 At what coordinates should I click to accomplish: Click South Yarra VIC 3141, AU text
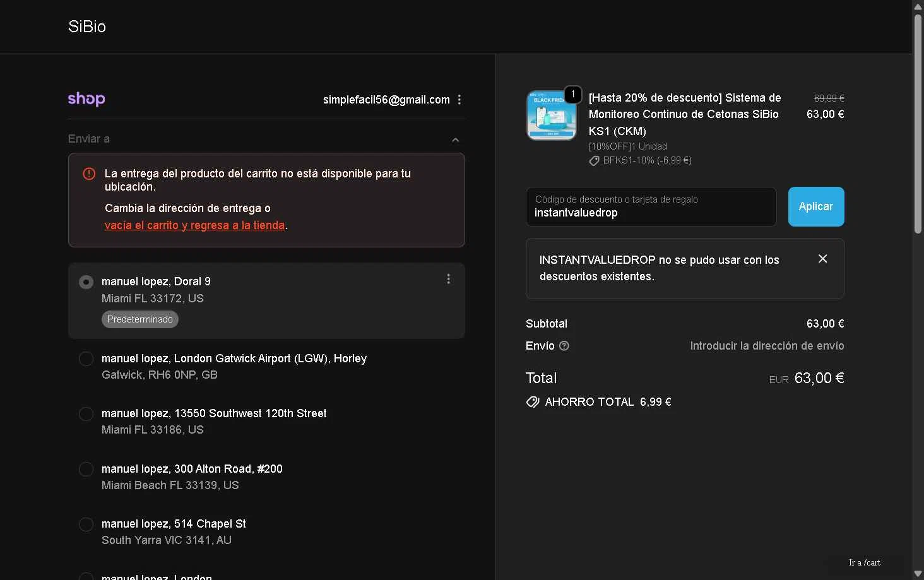pos(167,540)
